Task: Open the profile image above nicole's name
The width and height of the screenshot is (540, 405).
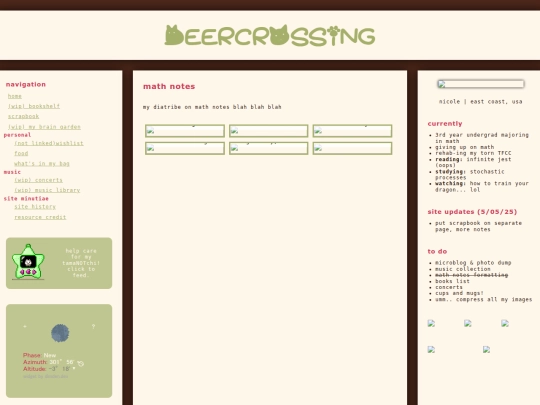Action: pos(481,84)
